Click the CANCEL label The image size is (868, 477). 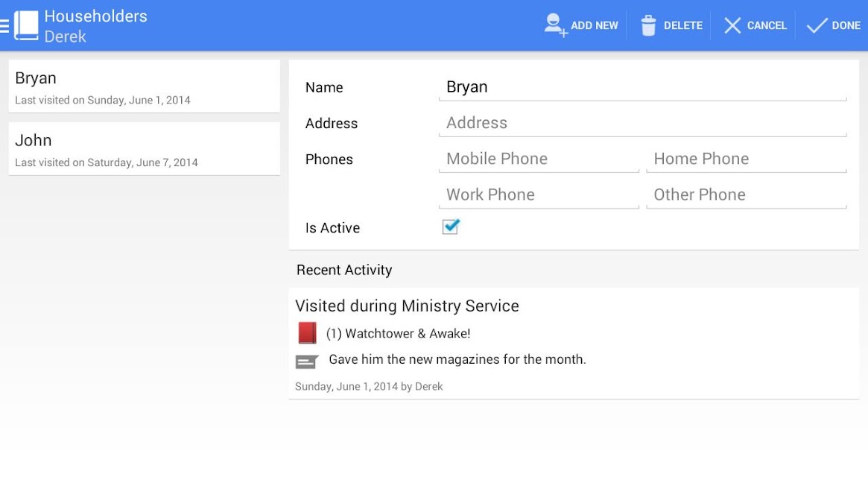[x=767, y=25]
